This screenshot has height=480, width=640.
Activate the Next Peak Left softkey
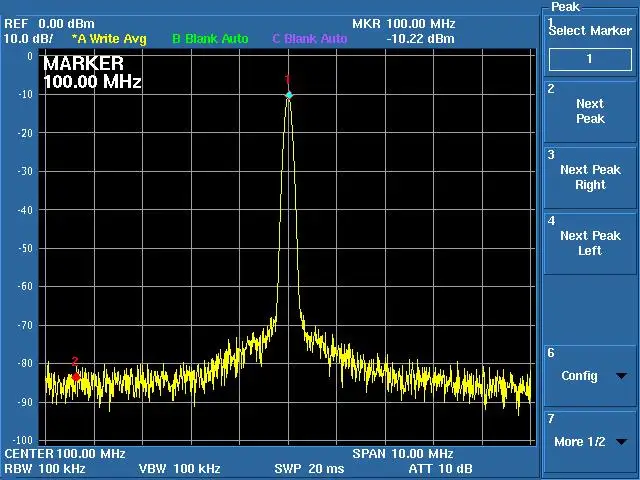[590, 243]
